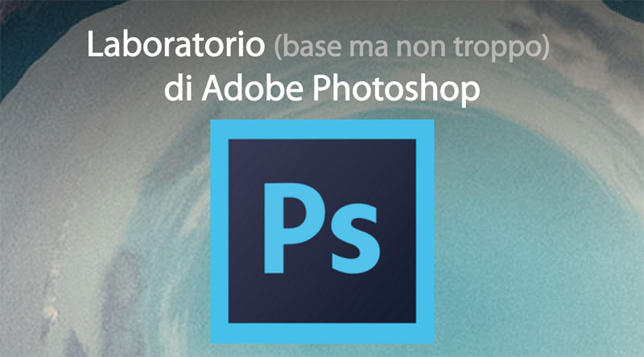Click the word Photoshop in the title
This screenshot has width=644, height=357.
click(x=396, y=89)
